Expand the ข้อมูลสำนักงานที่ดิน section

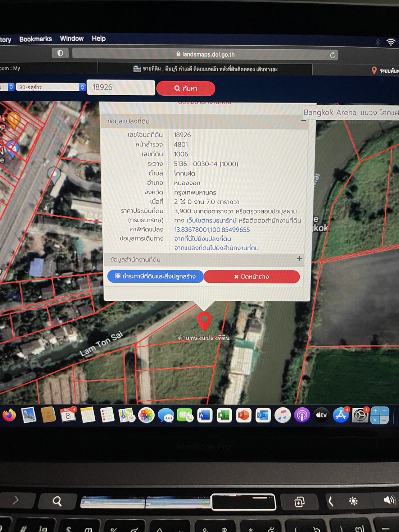coord(299,259)
